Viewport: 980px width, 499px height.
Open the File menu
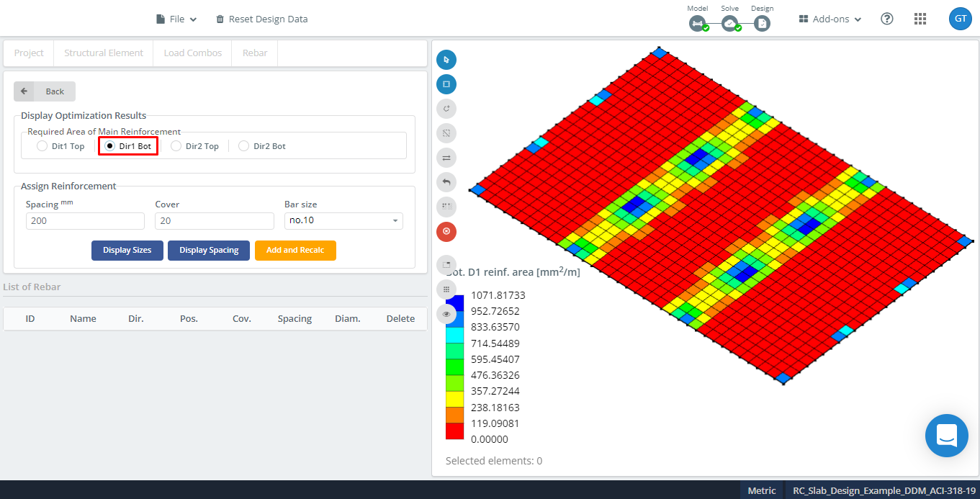176,19
